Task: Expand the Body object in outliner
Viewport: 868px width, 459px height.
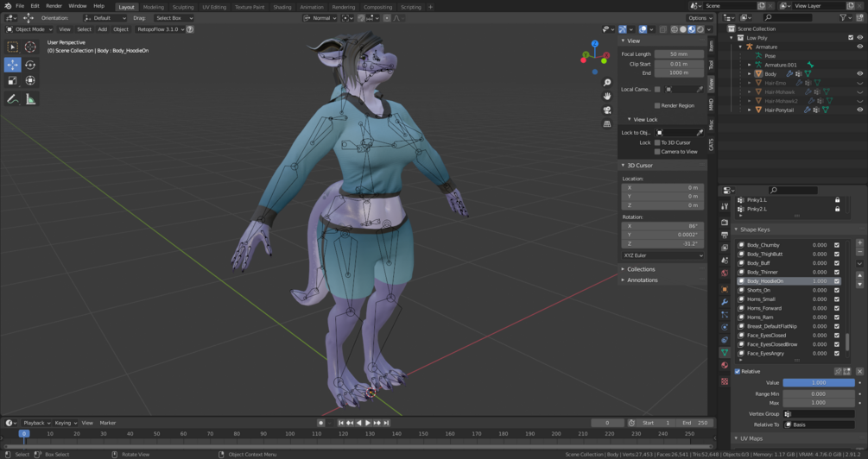Action: click(750, 73)
